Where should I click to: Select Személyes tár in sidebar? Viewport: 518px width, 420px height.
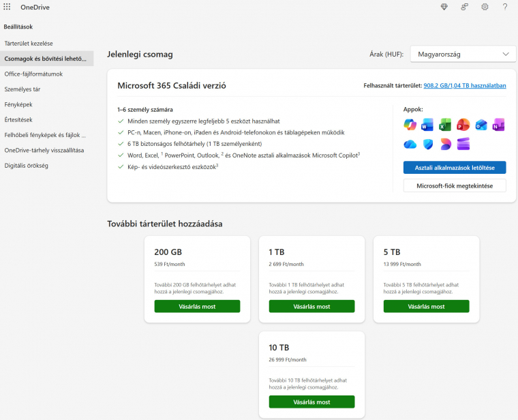tap(22, 89)
